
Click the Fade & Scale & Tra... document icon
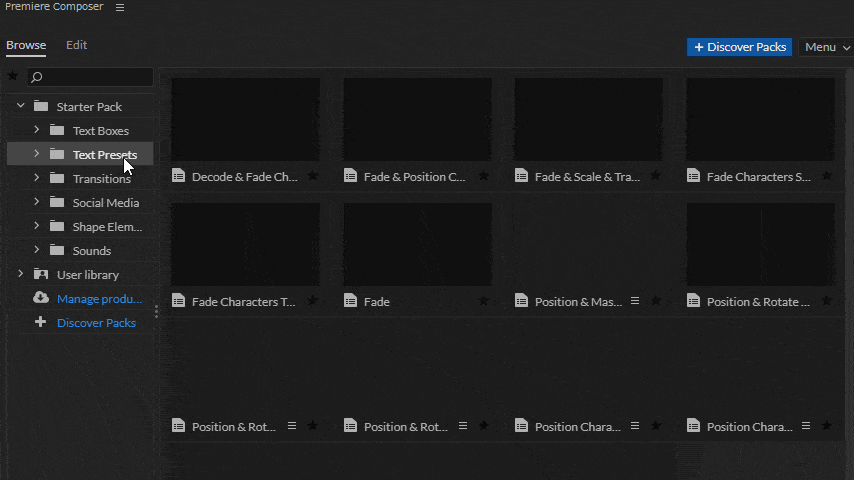click(522, 175)
